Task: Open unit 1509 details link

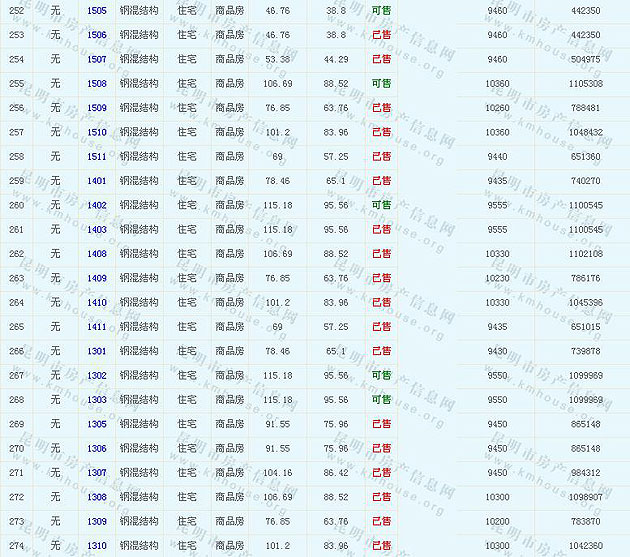Action: pyautogui.click(x=97, y=108)
